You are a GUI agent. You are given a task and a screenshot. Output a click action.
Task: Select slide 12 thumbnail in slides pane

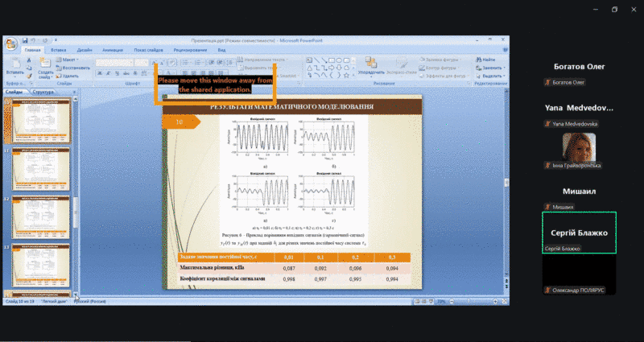pos(38,213)
